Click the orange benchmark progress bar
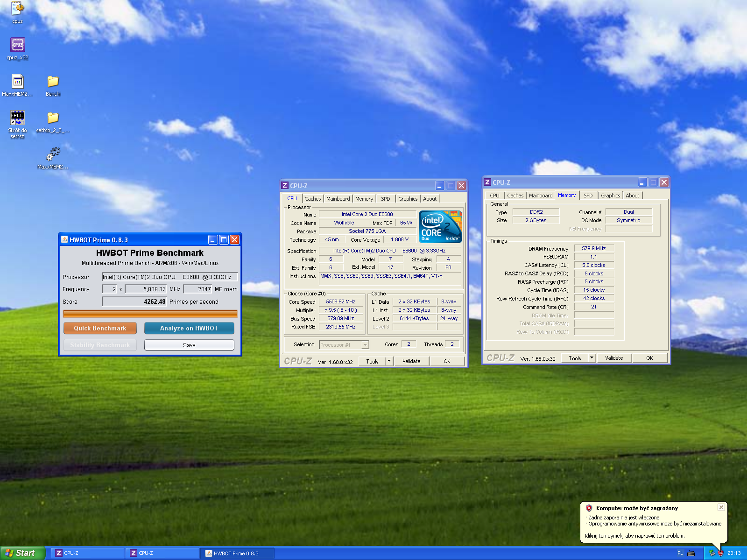The height and width of the screenshot is (560, 747). (150, 314)
